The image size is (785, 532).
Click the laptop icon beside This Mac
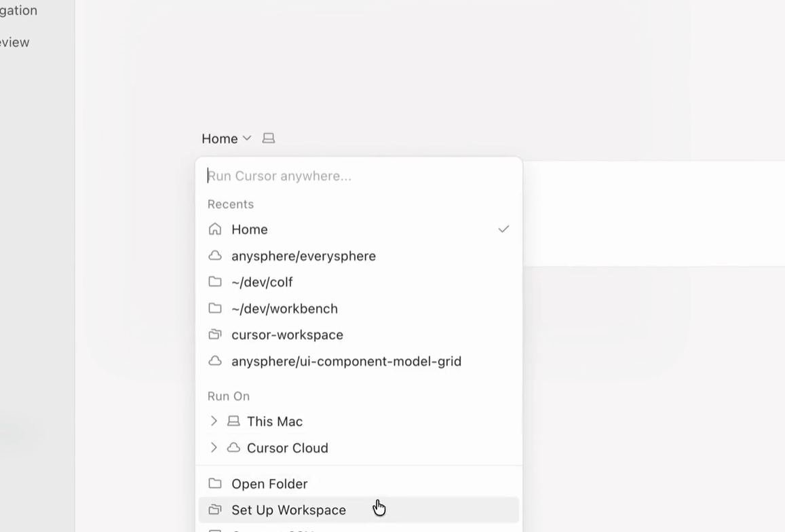[233, 421]
